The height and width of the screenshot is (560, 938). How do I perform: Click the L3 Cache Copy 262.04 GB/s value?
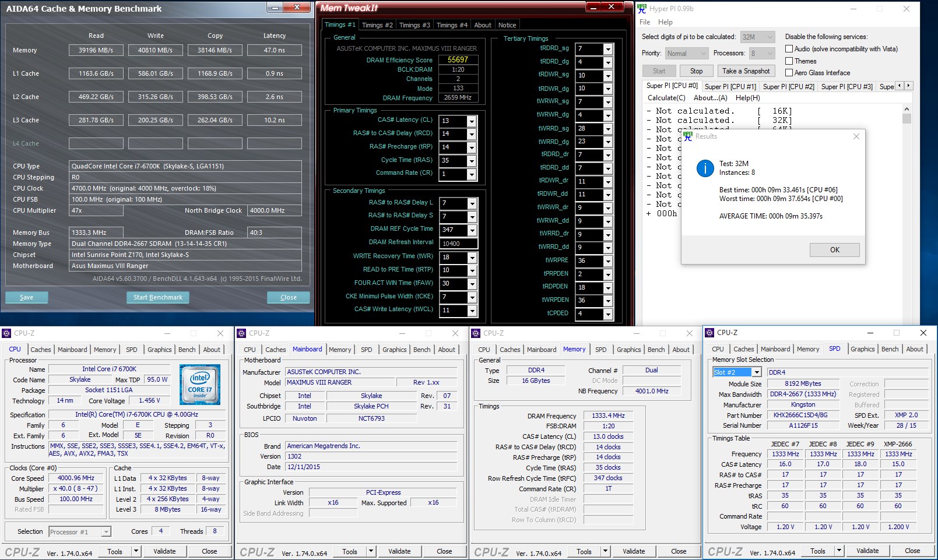(x=215, y=120)
